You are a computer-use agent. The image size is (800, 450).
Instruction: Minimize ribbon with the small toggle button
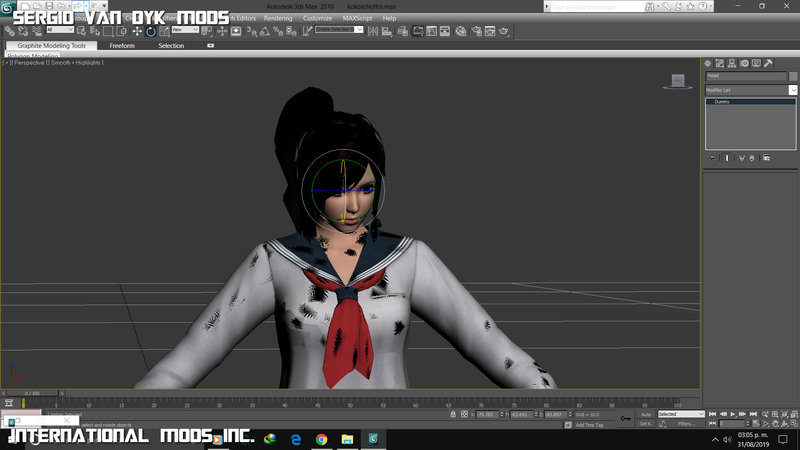(210, 45)
